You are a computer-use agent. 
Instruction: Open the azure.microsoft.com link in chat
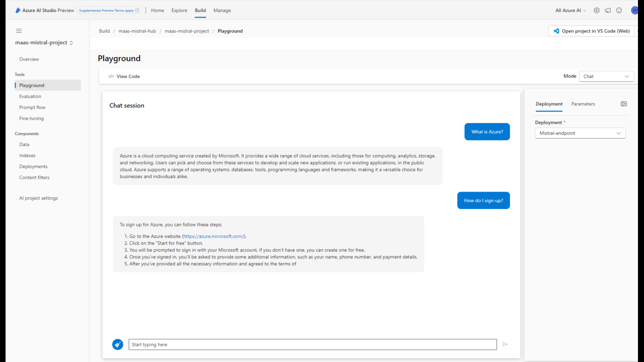[214, 236]
